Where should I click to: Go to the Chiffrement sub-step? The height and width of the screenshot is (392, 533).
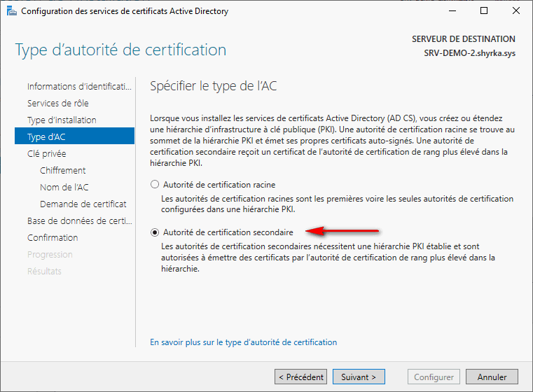click(x=63, y=170)
